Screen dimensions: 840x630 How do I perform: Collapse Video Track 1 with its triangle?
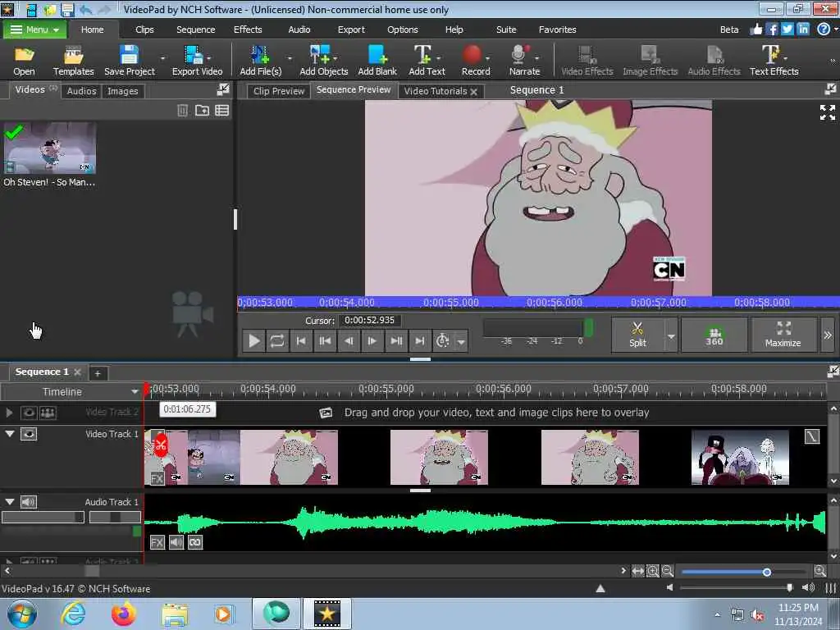click(x=10, y=433)
